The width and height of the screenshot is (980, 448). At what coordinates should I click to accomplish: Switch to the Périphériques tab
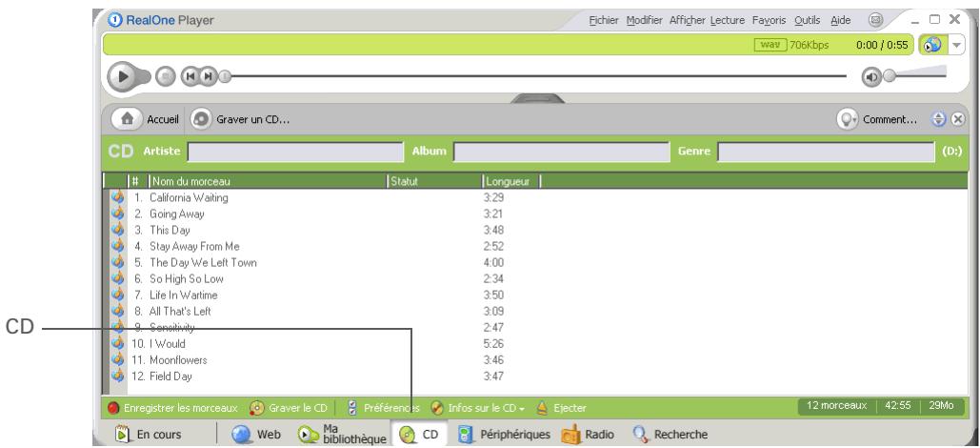504,435
